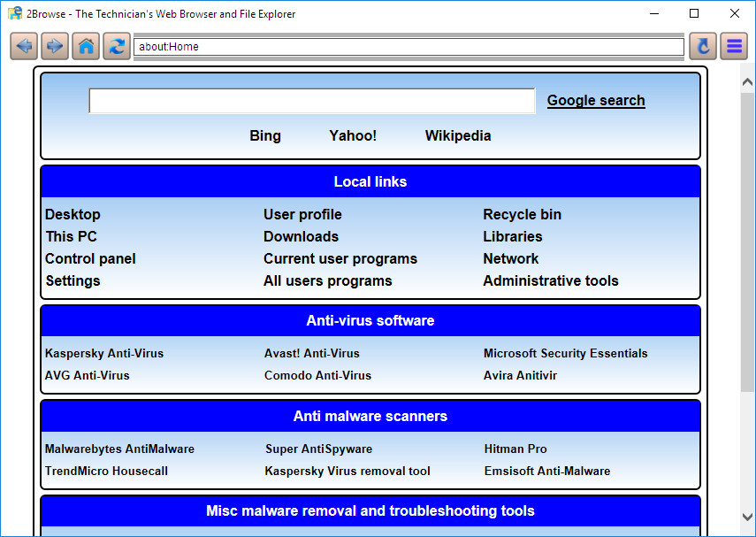Click the Comodo Anti-Virus link

point(317,375)
